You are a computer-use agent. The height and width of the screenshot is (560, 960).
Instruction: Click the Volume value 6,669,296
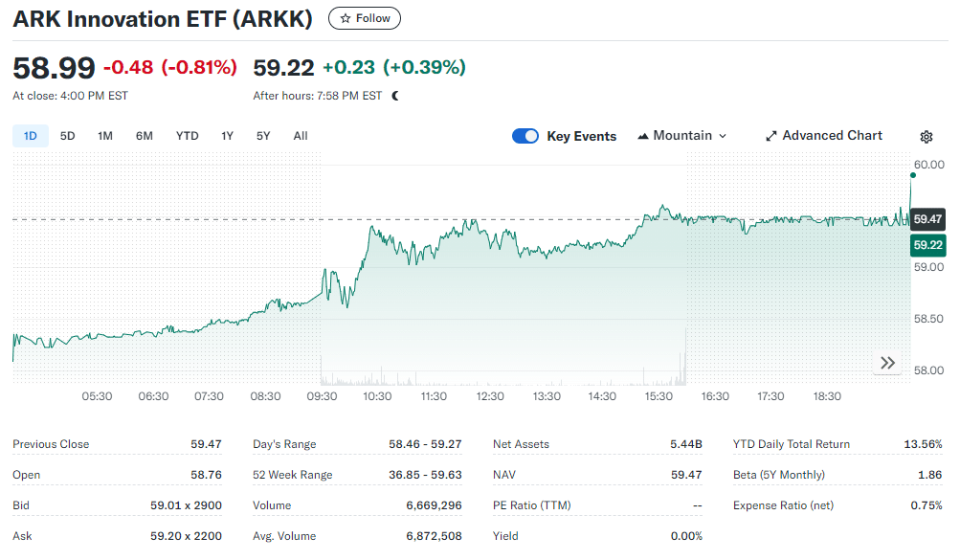click(x=435, y=505)
